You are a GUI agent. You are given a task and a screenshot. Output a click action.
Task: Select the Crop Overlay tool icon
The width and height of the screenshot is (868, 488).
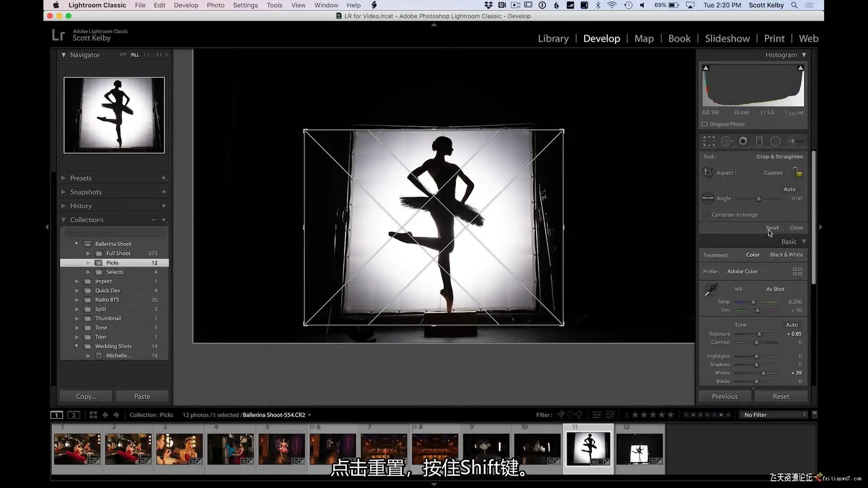[x=709, y=141]
